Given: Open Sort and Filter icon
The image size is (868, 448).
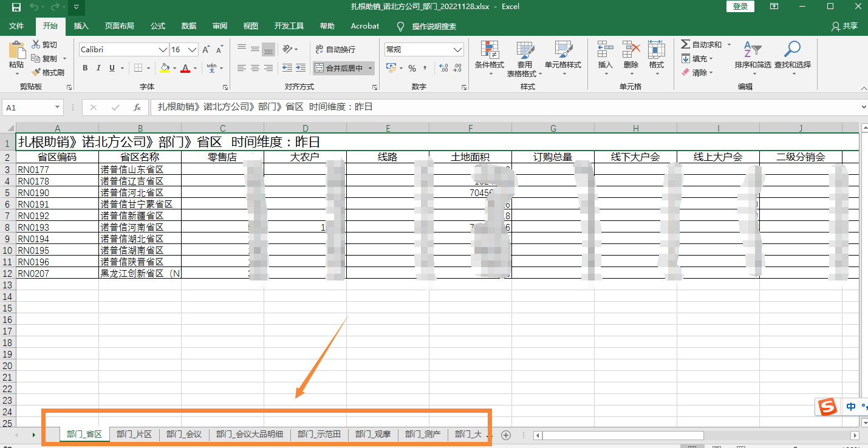Looking at the screenshot, I should coord(753,50).
